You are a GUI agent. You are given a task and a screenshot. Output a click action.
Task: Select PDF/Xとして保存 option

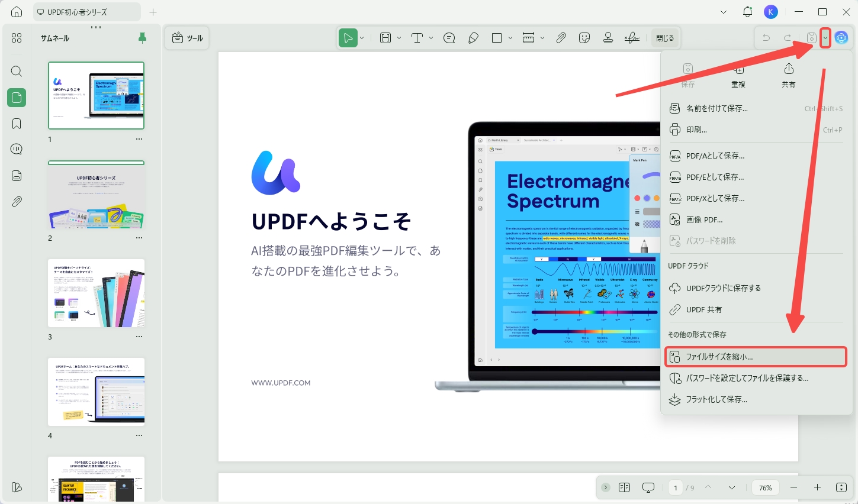tap(756, 198)
